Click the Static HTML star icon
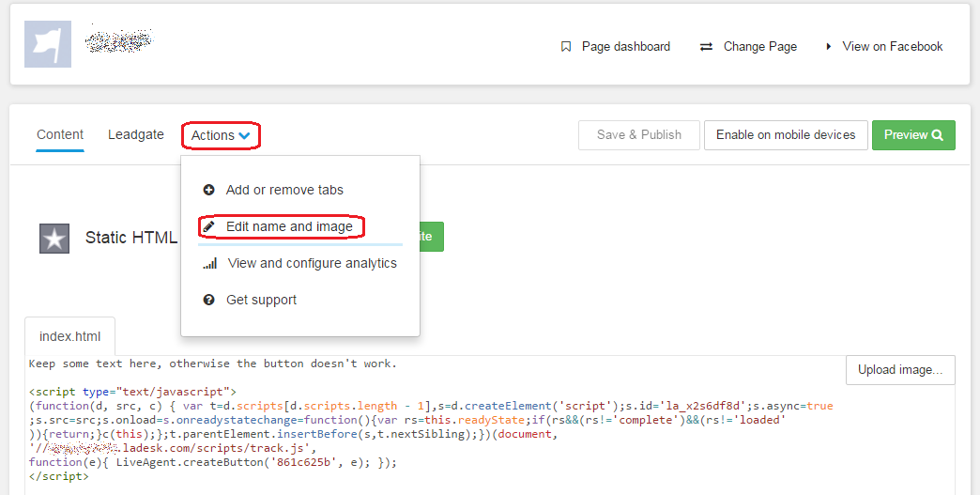Image resolution: width=980 pixels, height=495 pixels. (54, 239)
